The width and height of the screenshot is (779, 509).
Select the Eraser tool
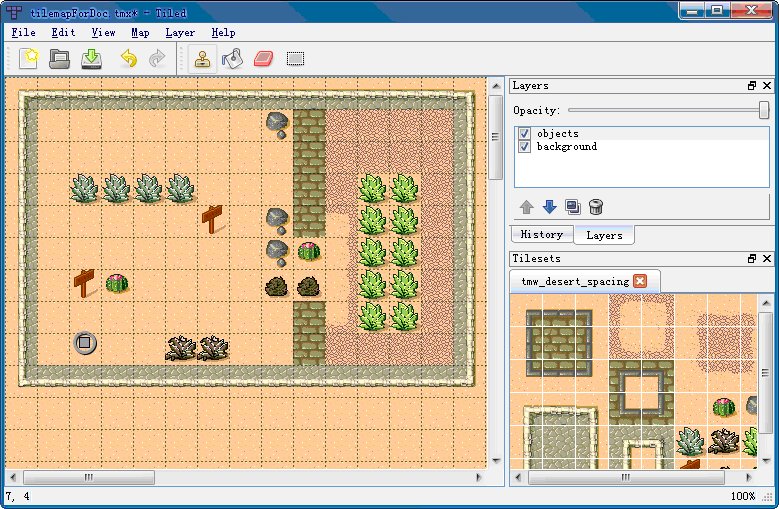[263, 59]
